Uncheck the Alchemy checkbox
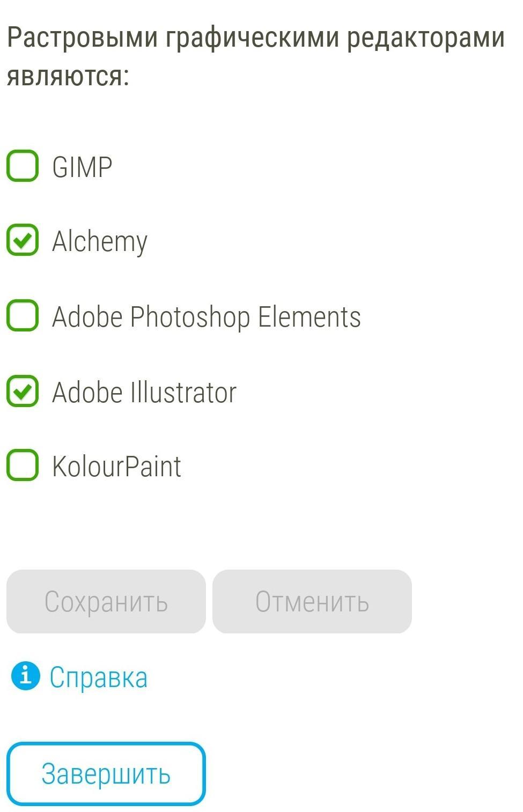 [23, 240]
